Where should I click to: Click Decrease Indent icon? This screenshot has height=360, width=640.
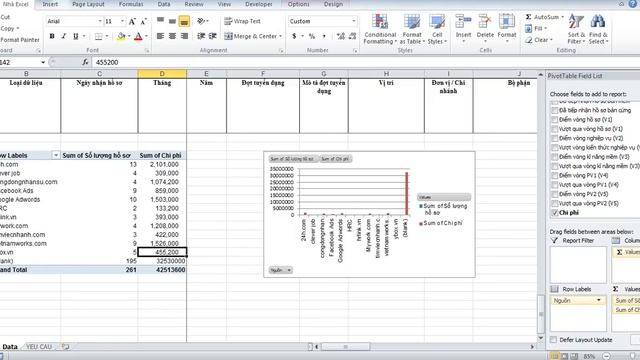(x=201, y=36)
